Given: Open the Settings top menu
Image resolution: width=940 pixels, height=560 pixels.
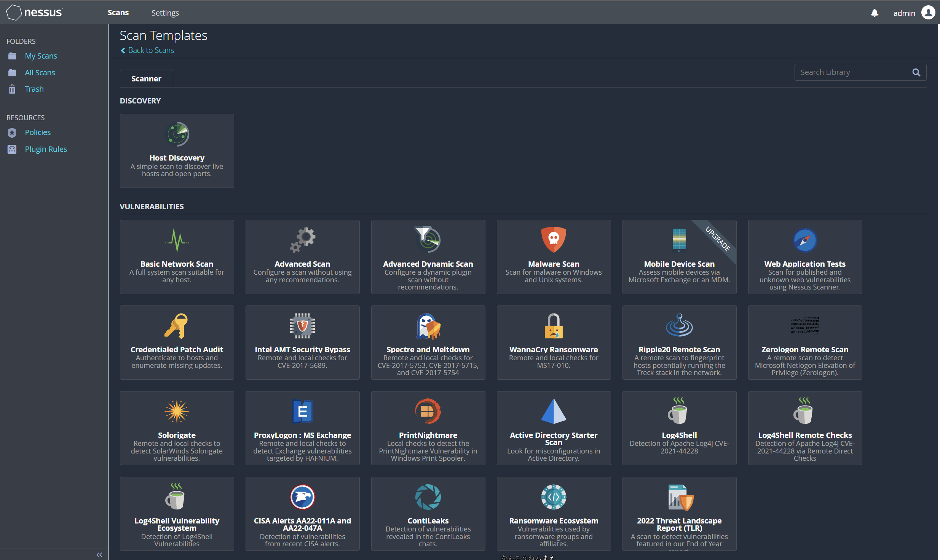Looking at the screenshot, I should (x=165, y=13).
